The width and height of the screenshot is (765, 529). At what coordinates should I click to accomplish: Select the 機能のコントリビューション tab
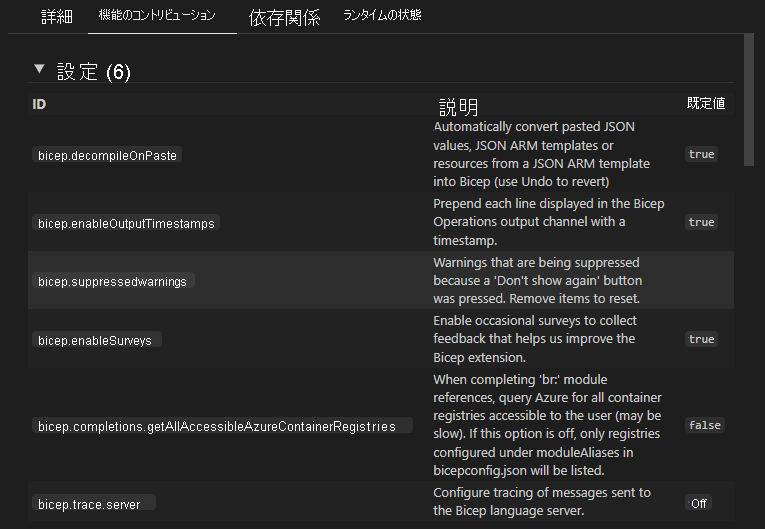pos(157,16)
